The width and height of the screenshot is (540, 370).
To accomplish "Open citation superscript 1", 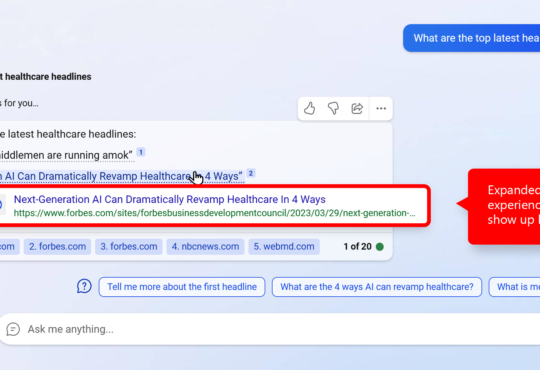I will tap(141, 152).
